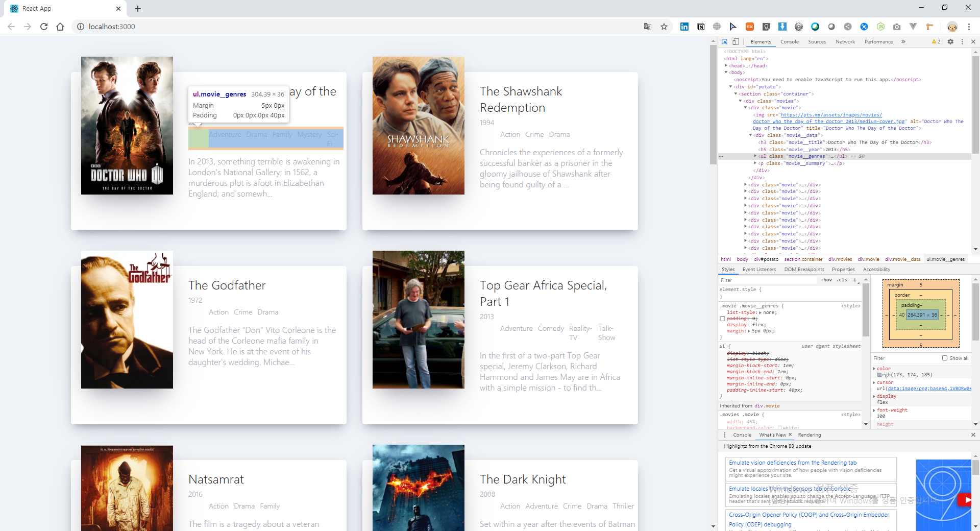The height and width of the screenshot is (531, 980).
Task: Go to the browser home page
Action: click(60, 27)
